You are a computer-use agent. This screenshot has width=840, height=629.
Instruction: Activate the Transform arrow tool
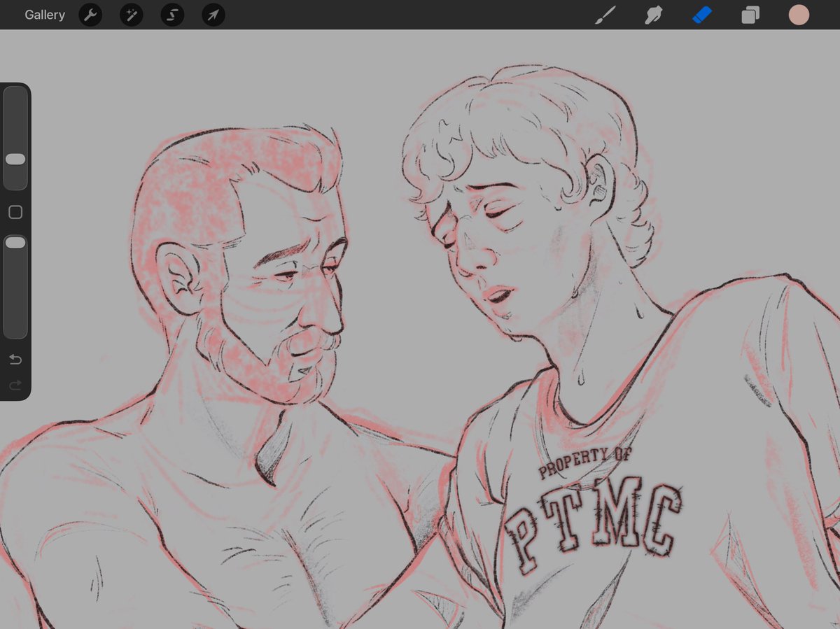(x=213, y=15)
